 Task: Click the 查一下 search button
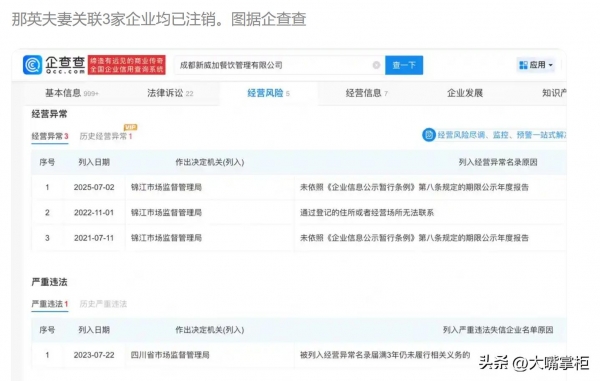tap(404, 65)
